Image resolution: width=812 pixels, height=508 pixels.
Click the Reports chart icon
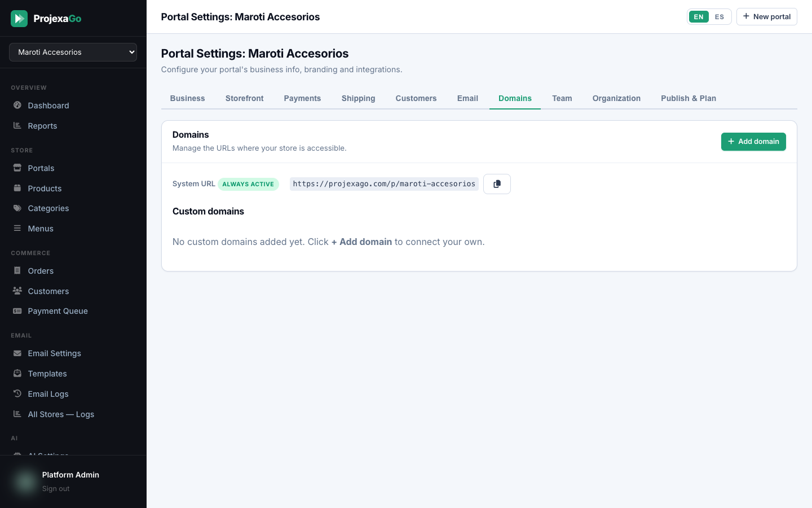tap(17, 125)
